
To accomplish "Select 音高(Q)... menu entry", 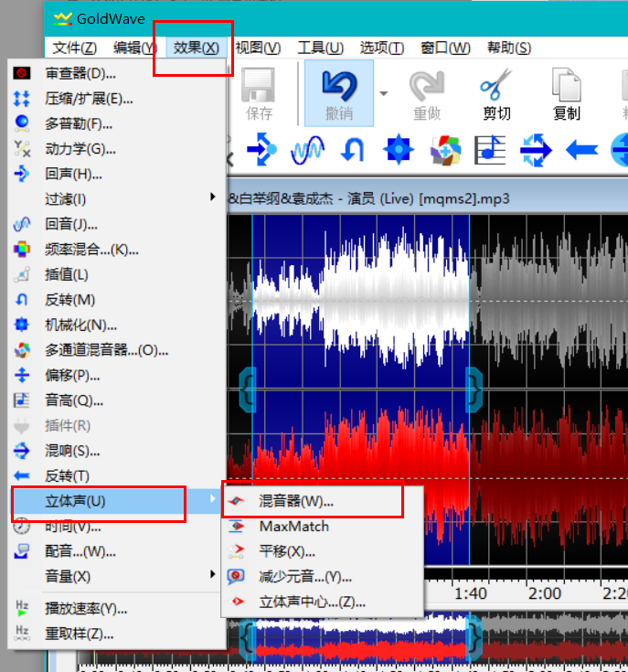I will click(116, 400).
